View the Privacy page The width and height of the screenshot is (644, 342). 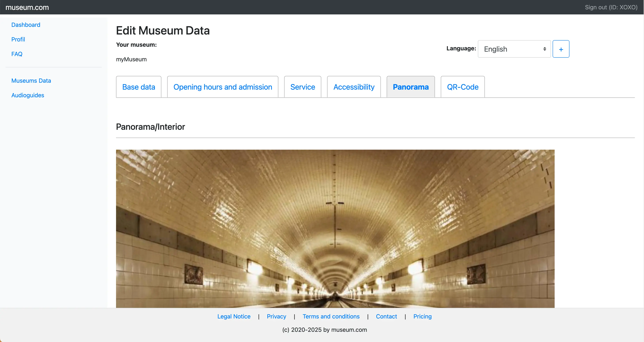[x=276, y=316]
